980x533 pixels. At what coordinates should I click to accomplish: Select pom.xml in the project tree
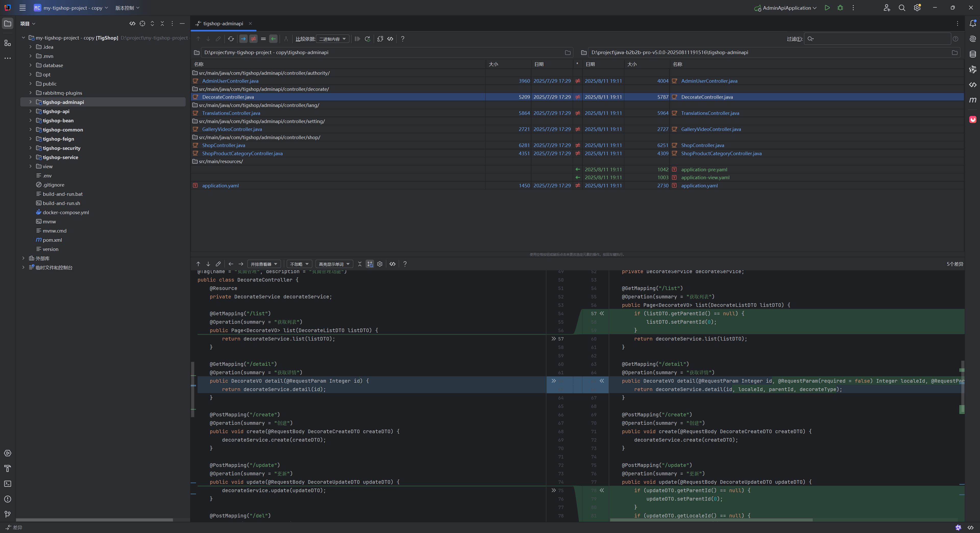[52, 240]
